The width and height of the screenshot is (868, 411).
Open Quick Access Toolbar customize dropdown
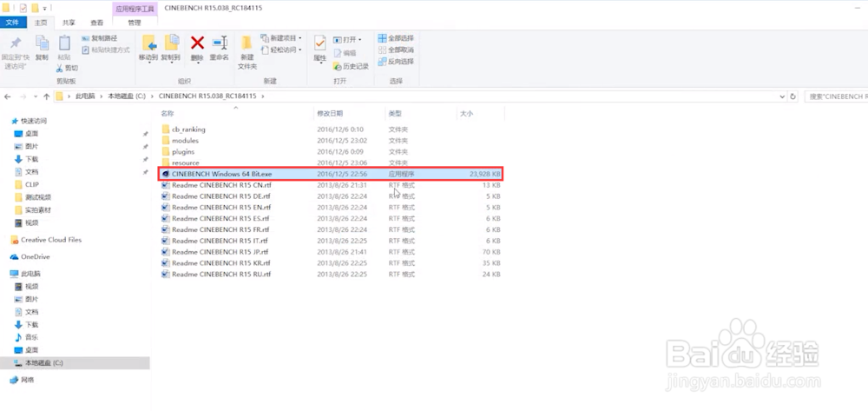click(x=44, y=9)
